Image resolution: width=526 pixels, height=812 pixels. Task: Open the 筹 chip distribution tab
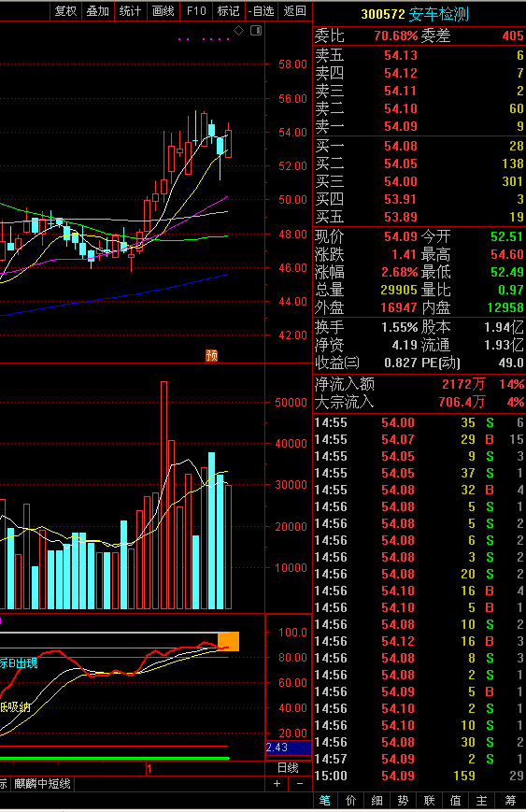click(x=510, y=801)
